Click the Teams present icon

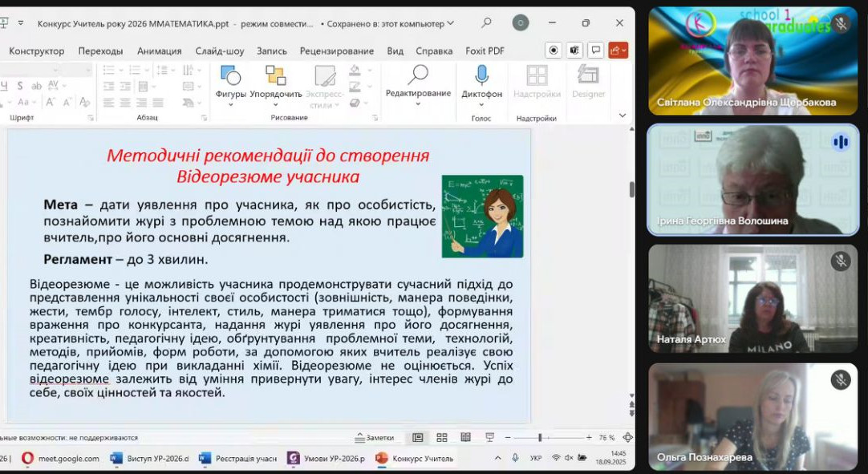click(x=574, y=51)
